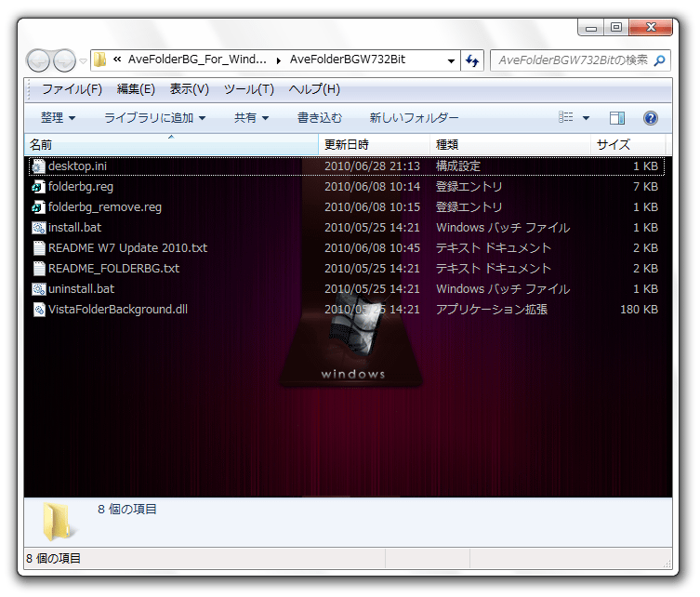Click the folderbg_remove.reg file icon
The width and height of the screenshot is (700, 597).
tap(39, 207)
